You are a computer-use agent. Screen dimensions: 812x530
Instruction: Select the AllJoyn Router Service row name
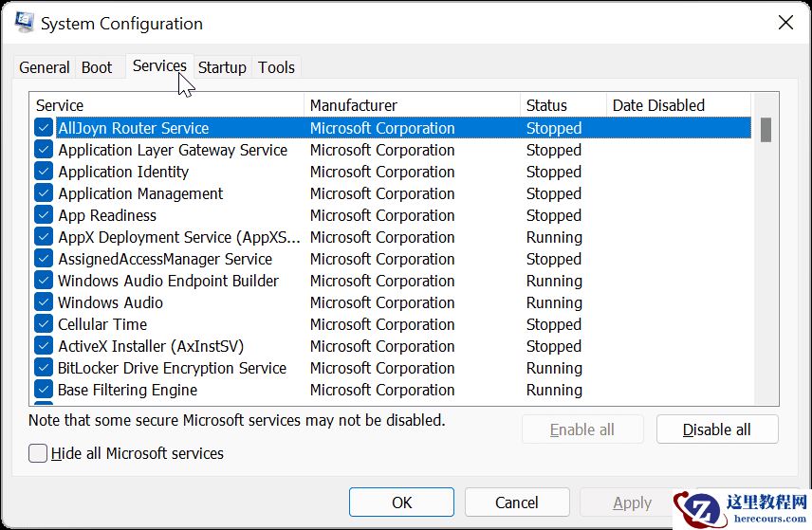(x=134, y=128)
